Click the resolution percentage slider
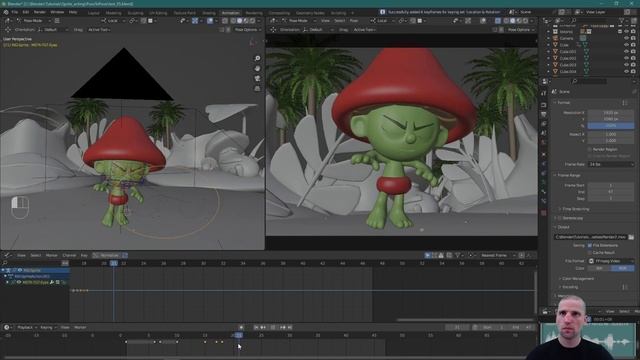 coord(611,126)
